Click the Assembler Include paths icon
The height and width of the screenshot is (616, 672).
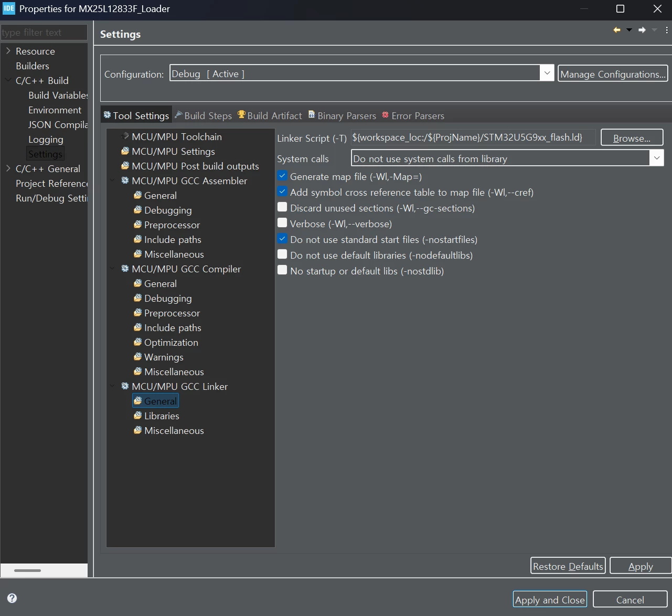(137, 239)
